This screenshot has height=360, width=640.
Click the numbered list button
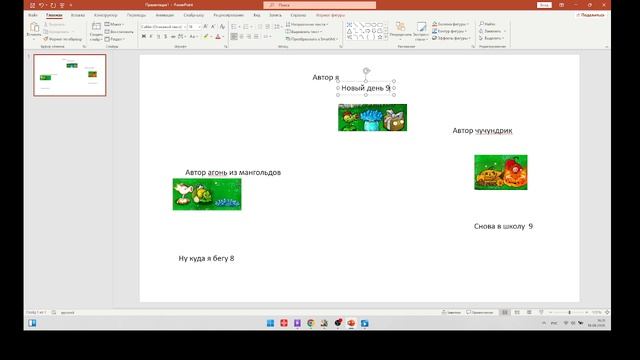pyautogui.click(x=247, y=27)
